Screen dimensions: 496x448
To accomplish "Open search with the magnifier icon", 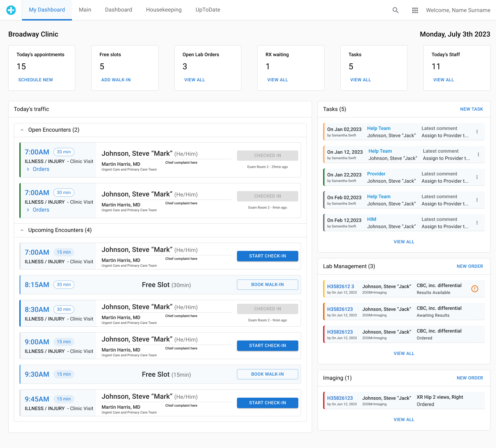I will click(395, 10).
